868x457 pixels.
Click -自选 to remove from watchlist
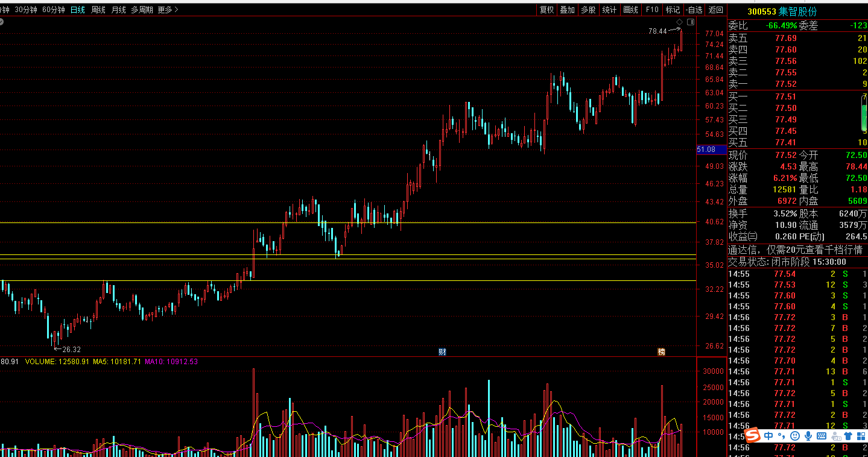[694, 10]
